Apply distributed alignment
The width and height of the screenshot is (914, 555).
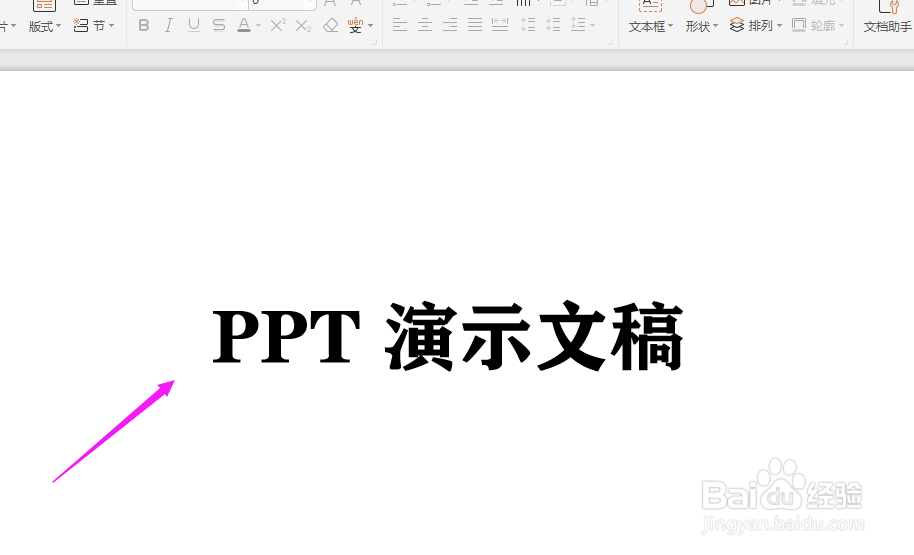[x=500, y=25]
